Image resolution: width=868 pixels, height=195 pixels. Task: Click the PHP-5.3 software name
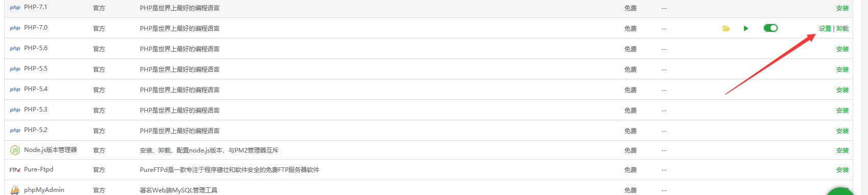pyautogui.click(x=36, y=110)
